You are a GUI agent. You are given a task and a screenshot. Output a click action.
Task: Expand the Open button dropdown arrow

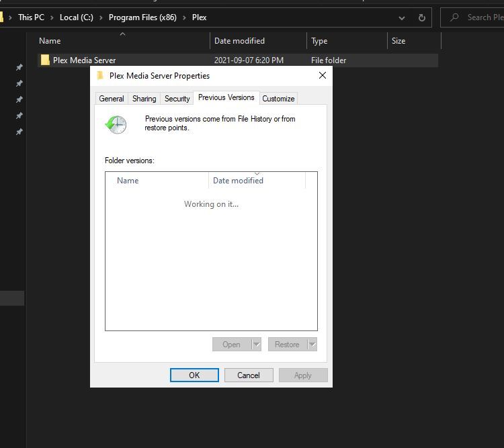(256, 344)
